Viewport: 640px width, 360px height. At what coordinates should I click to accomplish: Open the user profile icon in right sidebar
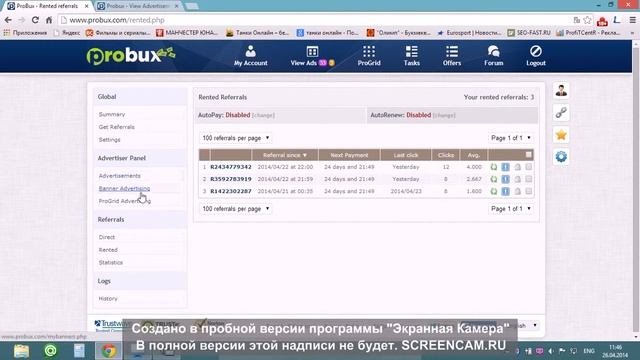coord(561,90)
